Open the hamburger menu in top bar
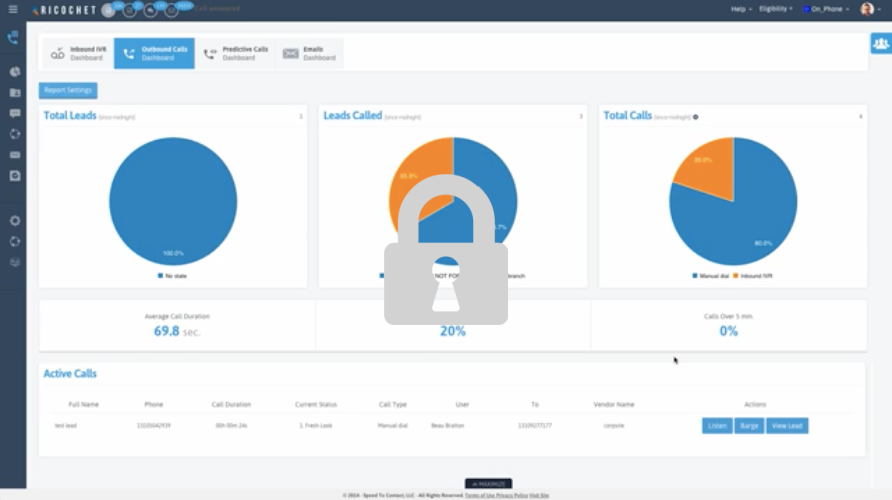This screenshot has width=892, height=500. click(12, 9)
